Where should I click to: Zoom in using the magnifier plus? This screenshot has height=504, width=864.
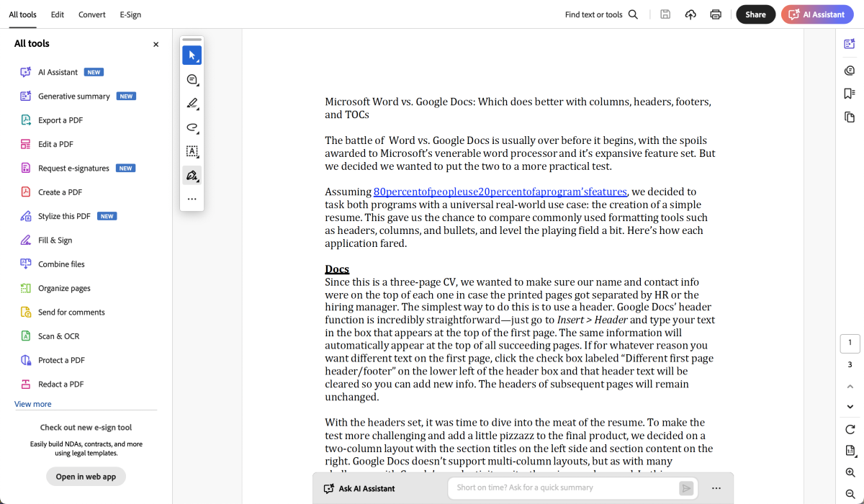850,473
